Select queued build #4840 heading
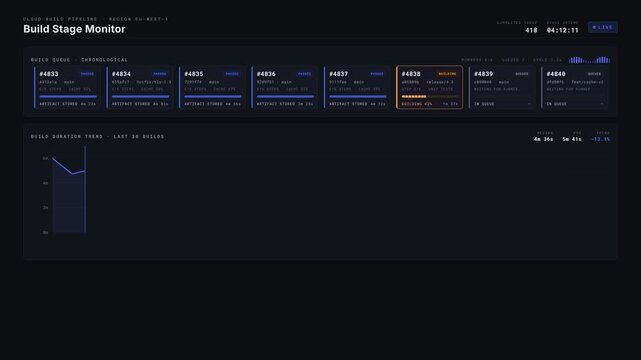641x360 pixels. (556, 74)
